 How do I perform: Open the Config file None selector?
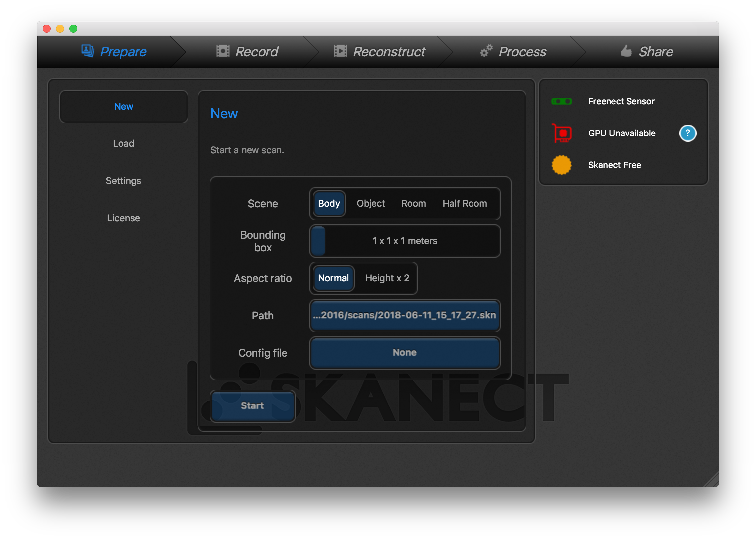[x=405, y=353]
